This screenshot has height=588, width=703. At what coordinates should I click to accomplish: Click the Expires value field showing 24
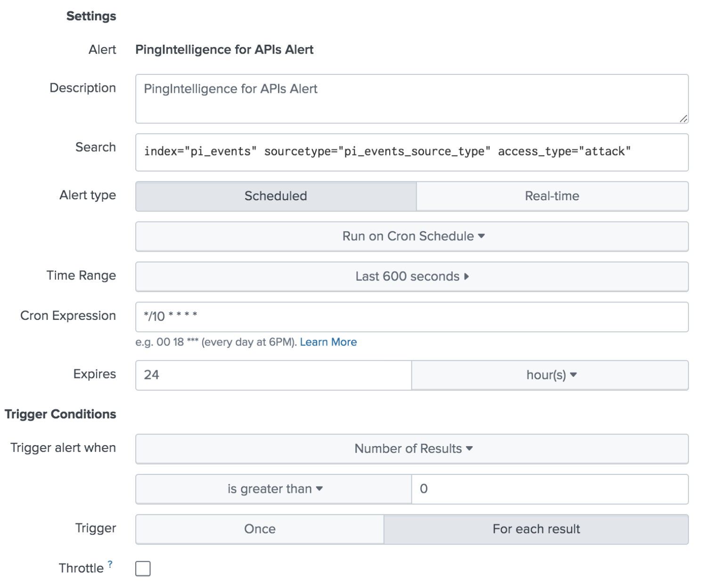pos(273,375)
